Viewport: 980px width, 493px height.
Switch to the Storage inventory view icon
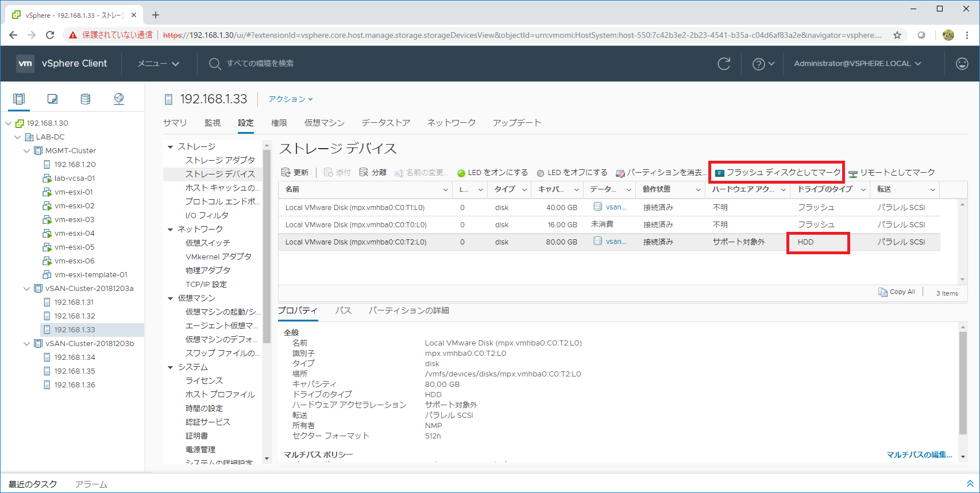pyautogui.click(x=85, y=99)
